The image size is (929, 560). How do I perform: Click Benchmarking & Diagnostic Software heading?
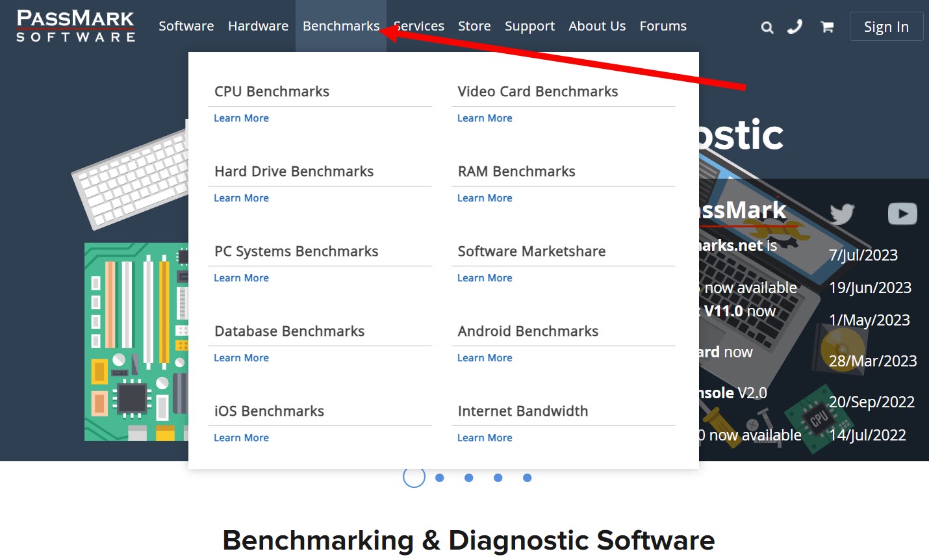point(468,541)
